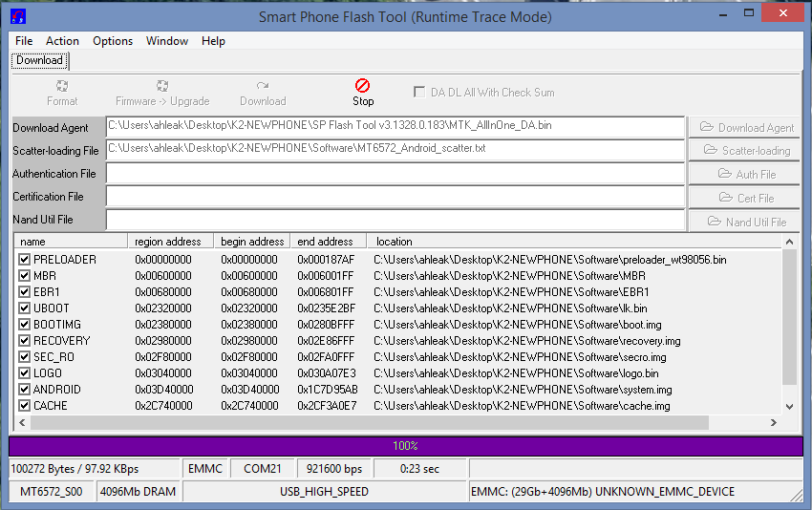Screen dimensions: 812x510
Task: Click the USB_HIGH_SPEED status cell
Action: pos(325,491)
